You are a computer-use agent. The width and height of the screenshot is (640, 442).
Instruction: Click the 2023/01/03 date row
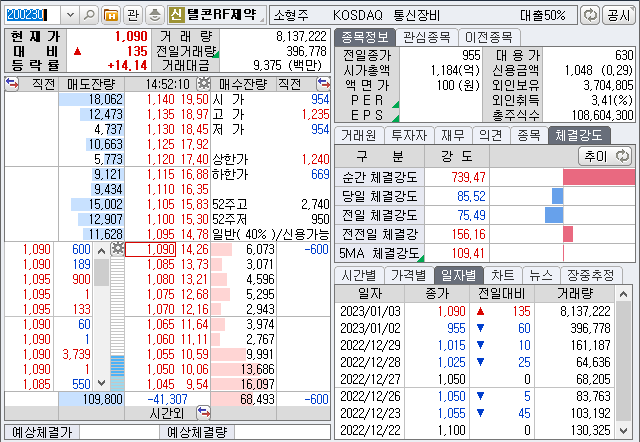tap(475, 311)
